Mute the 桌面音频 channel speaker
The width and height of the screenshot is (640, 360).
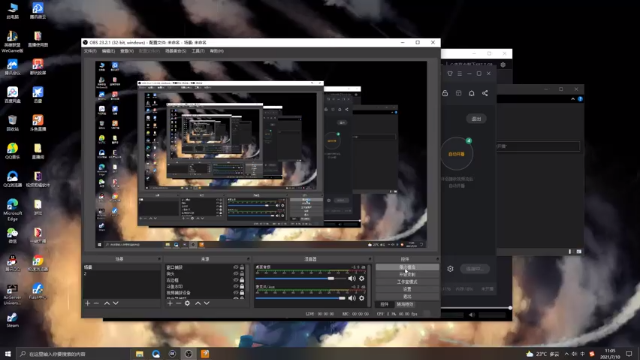point(351,278)
